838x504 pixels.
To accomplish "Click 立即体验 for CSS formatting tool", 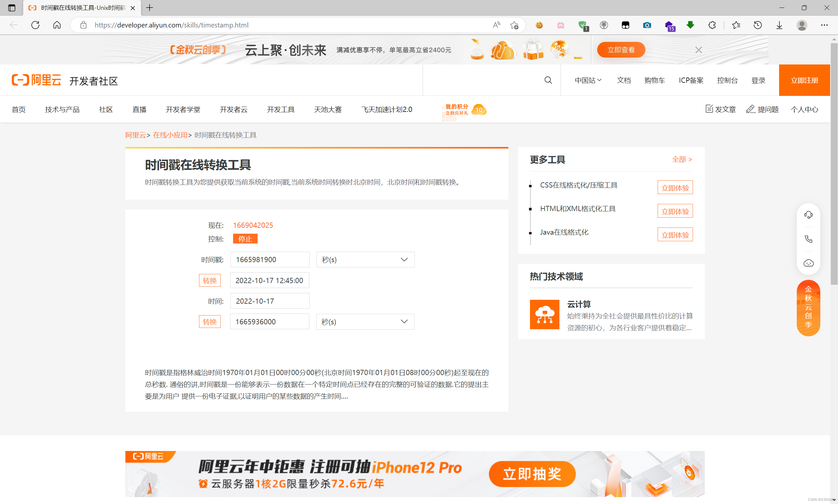I will (675, 188).
